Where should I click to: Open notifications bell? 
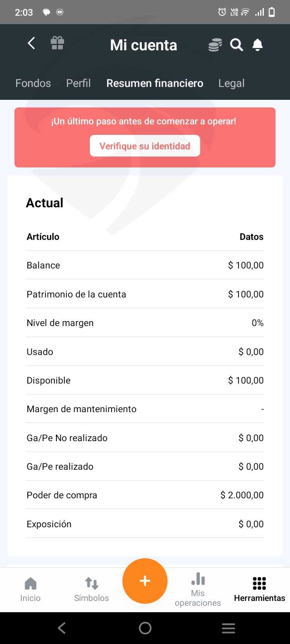(x=257, y=45)
